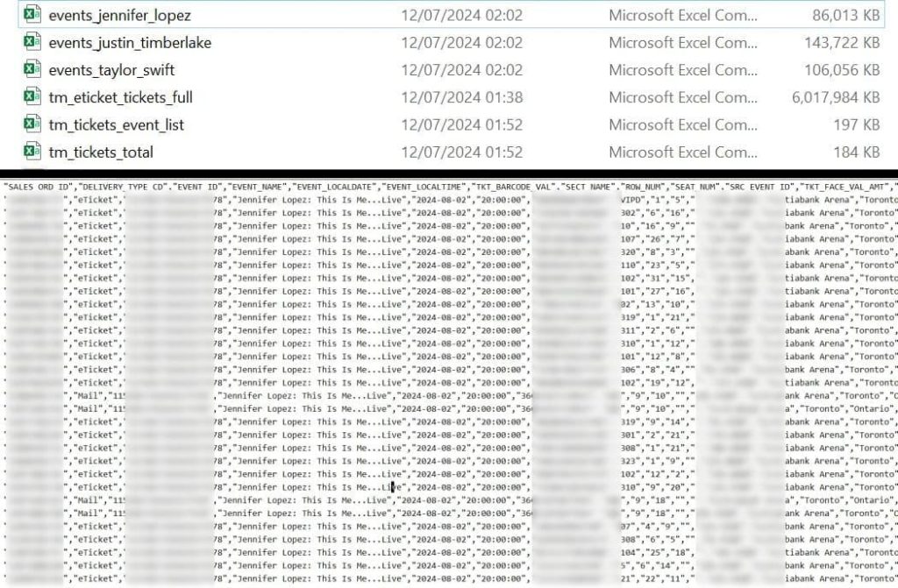
Task: Click the 86,013 KB file size
Action: click(x=846, y=16)
